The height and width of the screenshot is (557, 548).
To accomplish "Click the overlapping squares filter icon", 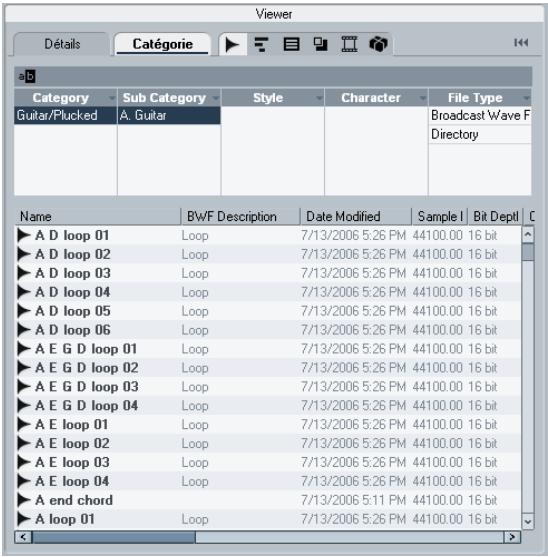I will [321, 44].
